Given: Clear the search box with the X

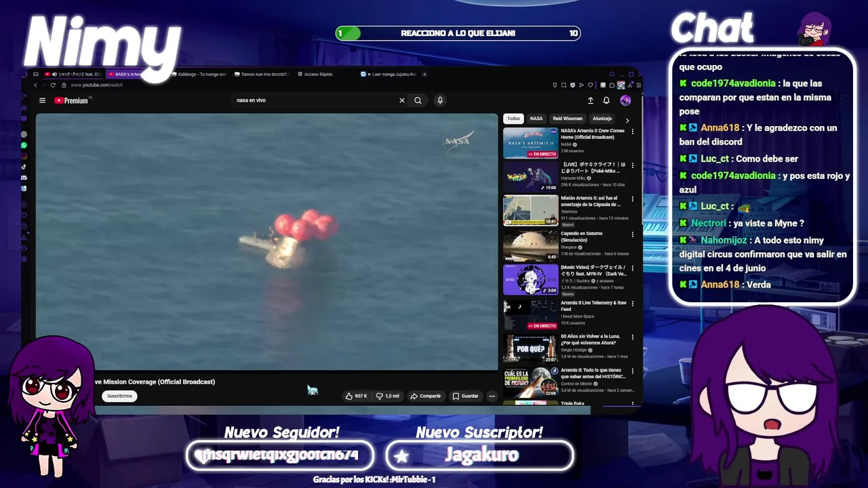Looking at the screenshot, I should 401,100.
